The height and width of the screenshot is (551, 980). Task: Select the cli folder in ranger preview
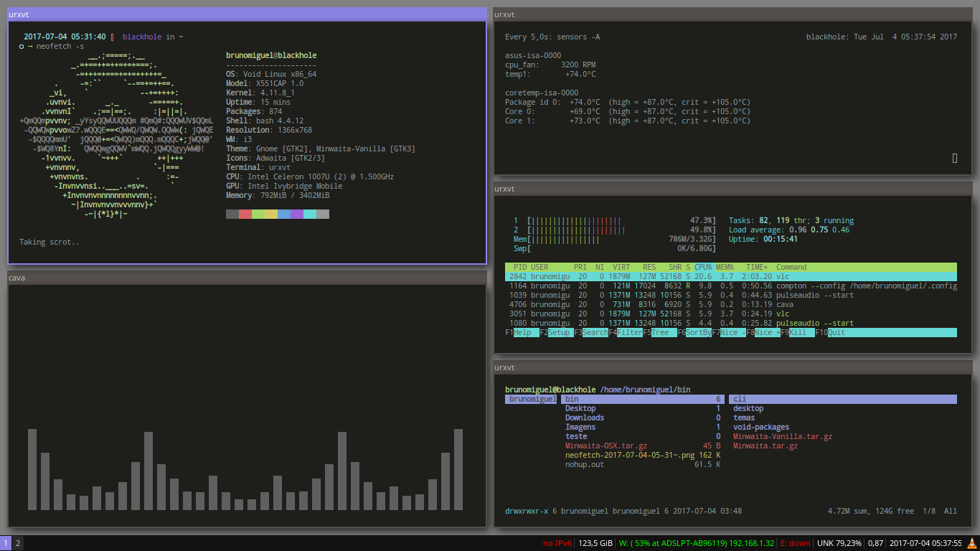pos(843,399)
